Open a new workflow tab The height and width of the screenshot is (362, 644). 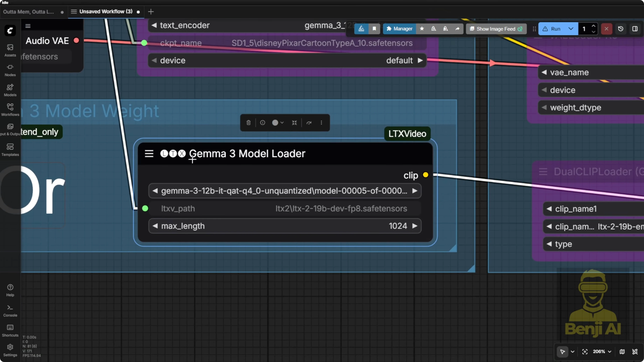151,12
